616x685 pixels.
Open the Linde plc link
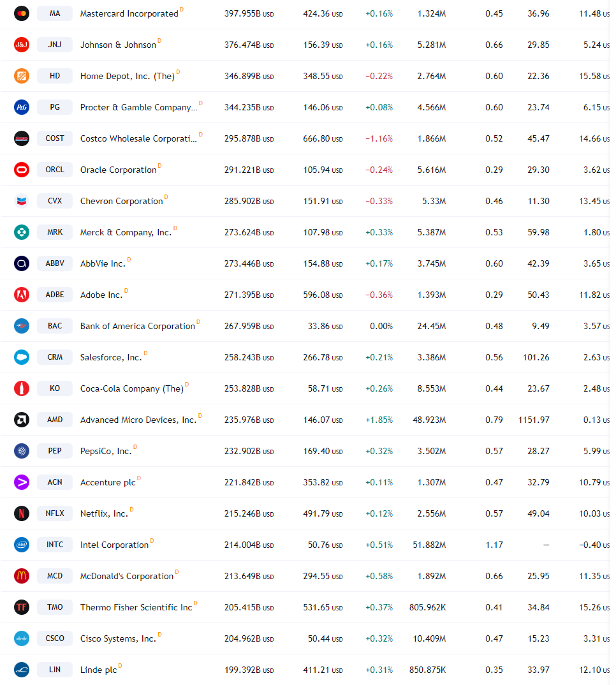click(x=99, y=670)
